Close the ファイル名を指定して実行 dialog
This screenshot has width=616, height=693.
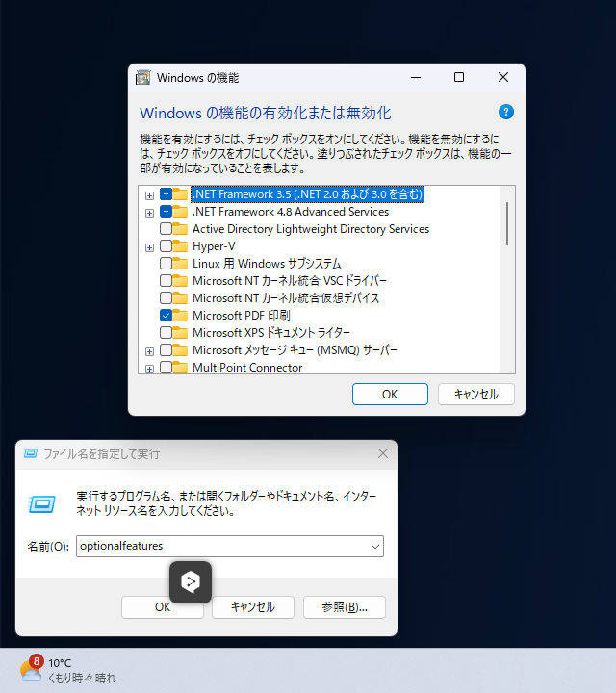[x=383, y=453]
